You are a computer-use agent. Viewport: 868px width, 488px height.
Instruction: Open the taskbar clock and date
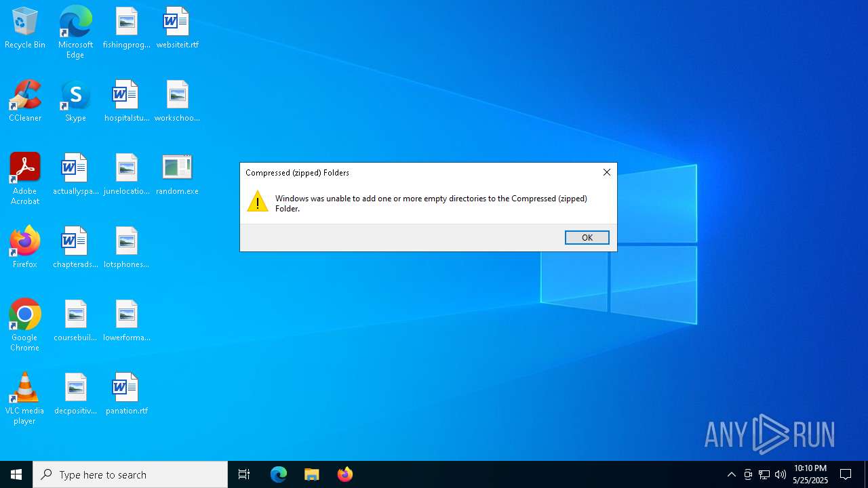[x=810, y=474]
